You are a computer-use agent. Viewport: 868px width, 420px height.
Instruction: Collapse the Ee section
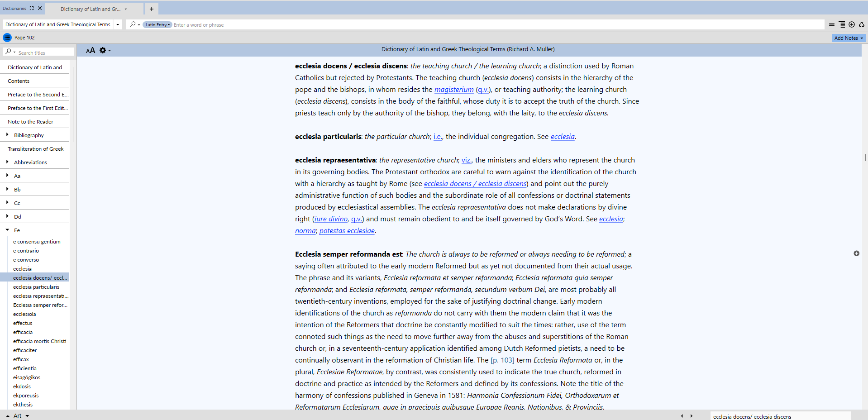[x=7, y=230]
